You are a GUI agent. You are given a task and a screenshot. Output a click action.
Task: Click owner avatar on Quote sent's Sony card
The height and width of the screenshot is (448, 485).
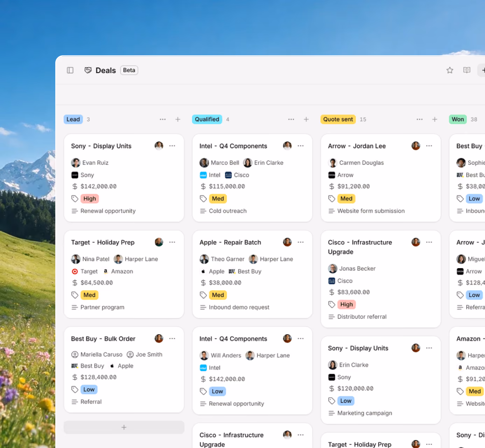point(416,348)
